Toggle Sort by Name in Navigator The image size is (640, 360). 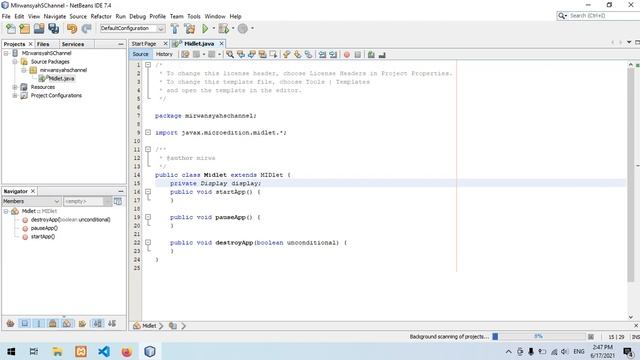click(x=98, y=324)
